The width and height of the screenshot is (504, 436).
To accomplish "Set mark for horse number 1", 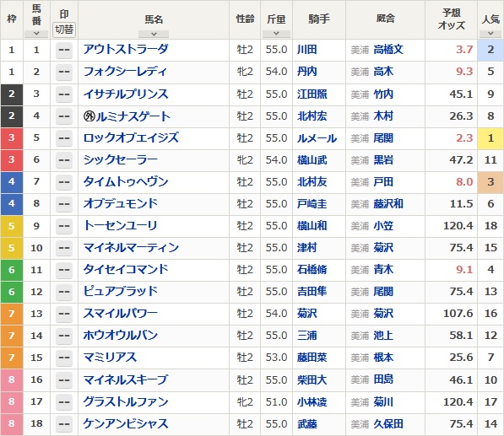I will (64, 50).
